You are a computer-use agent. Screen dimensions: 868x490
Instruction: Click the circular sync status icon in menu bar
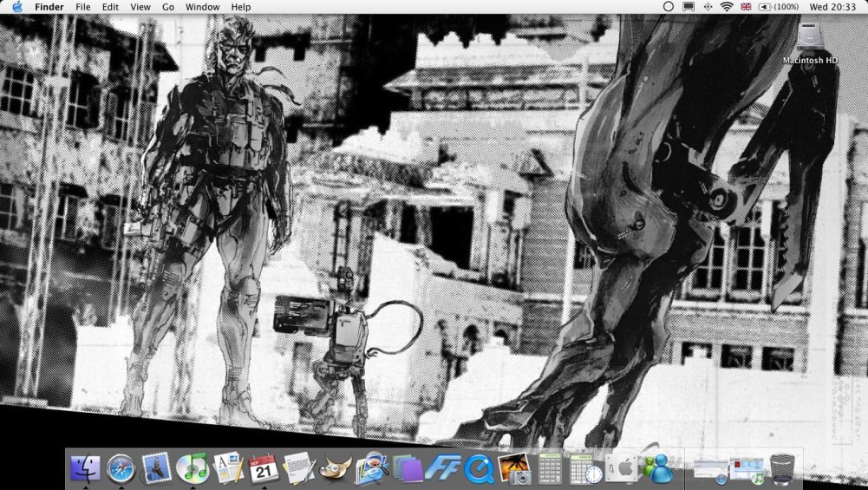coord(669,7)
